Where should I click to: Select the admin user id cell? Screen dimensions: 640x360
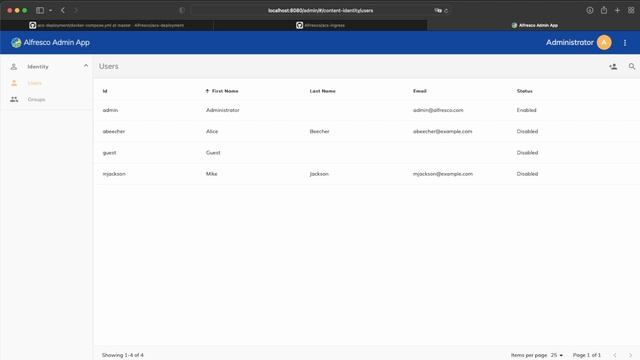tap(110, 110)
